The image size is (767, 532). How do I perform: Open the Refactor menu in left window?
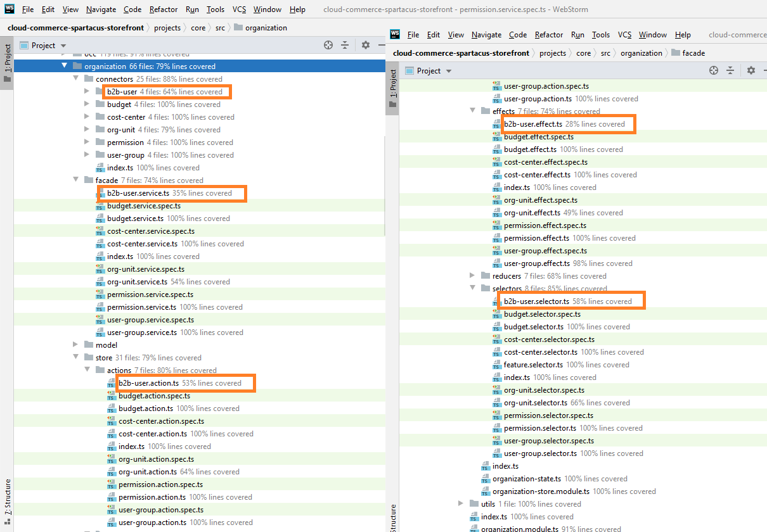(164, 9)
